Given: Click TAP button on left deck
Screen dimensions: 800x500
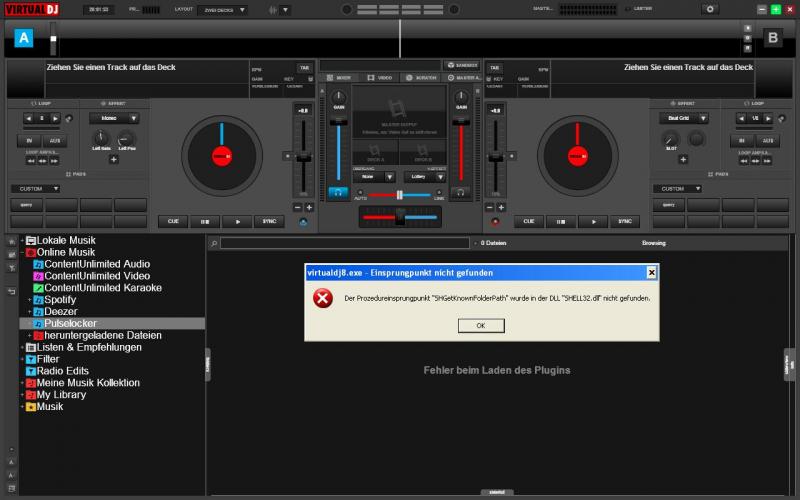Looking at the screenshot, I should tap(305, 68).
